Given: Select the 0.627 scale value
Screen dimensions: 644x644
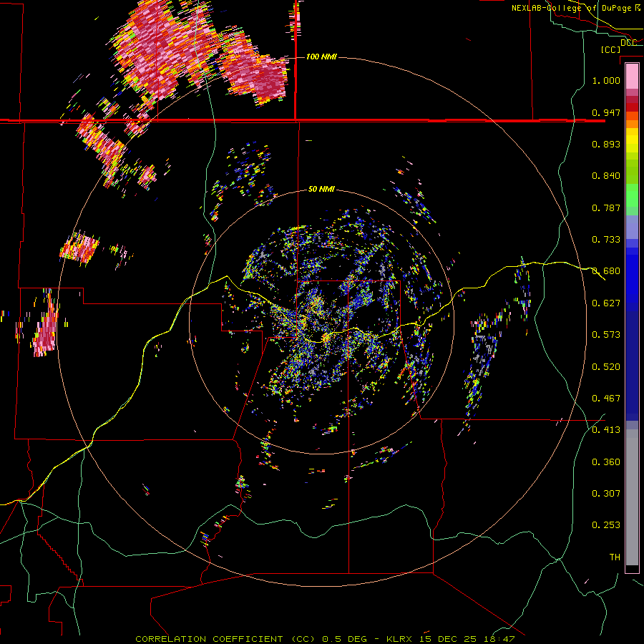Looking at the screenshot, I should pyautogui.click(x=606, y=303).
